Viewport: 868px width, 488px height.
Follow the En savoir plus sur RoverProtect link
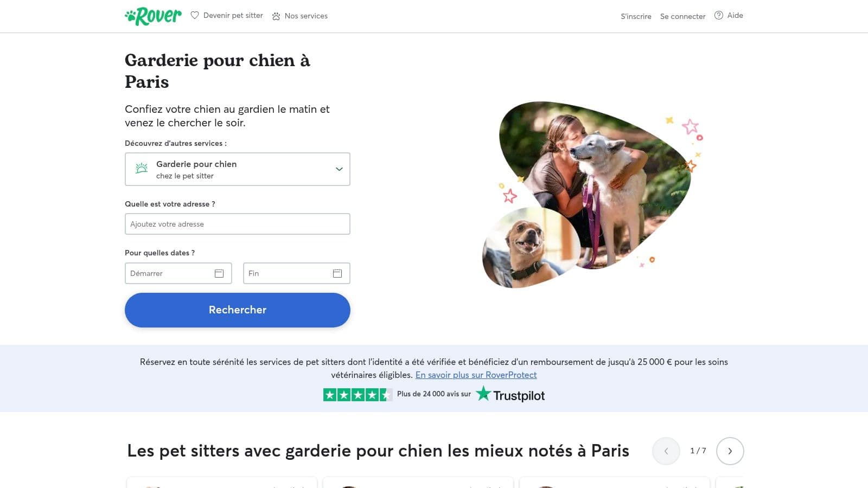(476, 375)
